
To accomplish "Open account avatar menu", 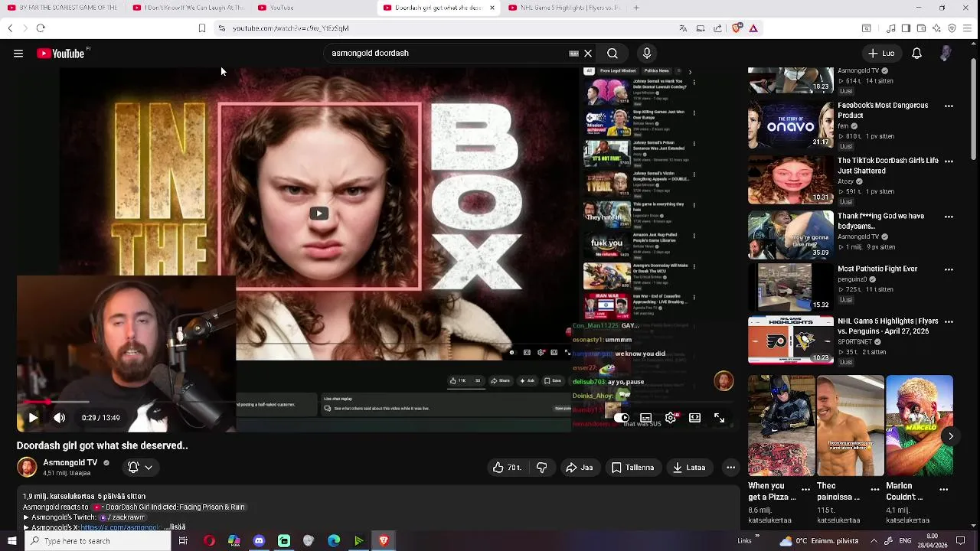I will [x=946, y=54].
